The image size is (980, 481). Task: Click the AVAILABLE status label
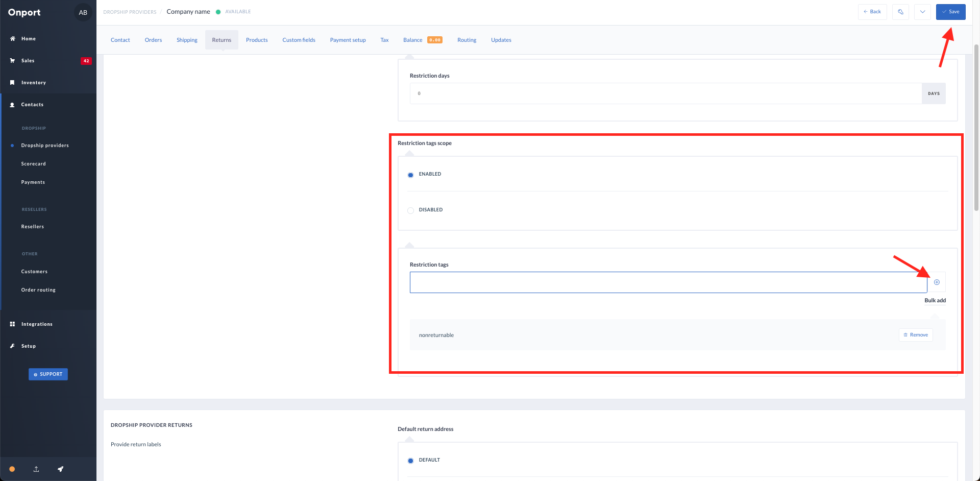pos(238,12)
